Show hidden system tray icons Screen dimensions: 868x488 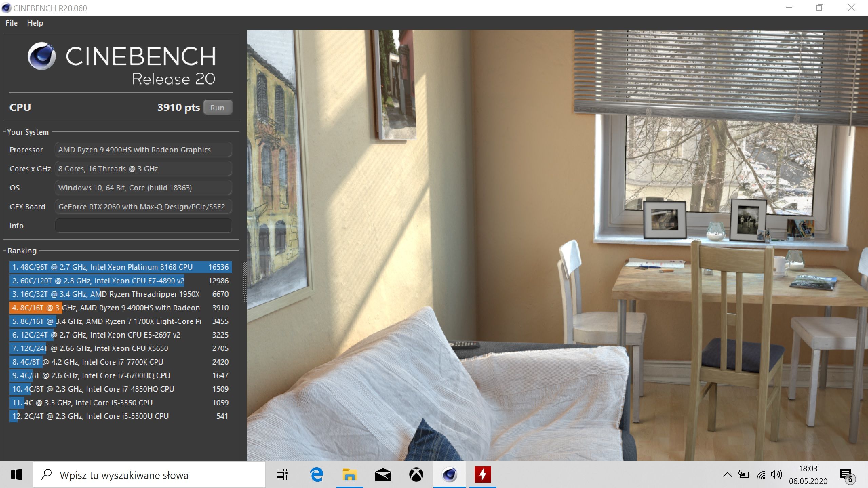tap(727, 474)
